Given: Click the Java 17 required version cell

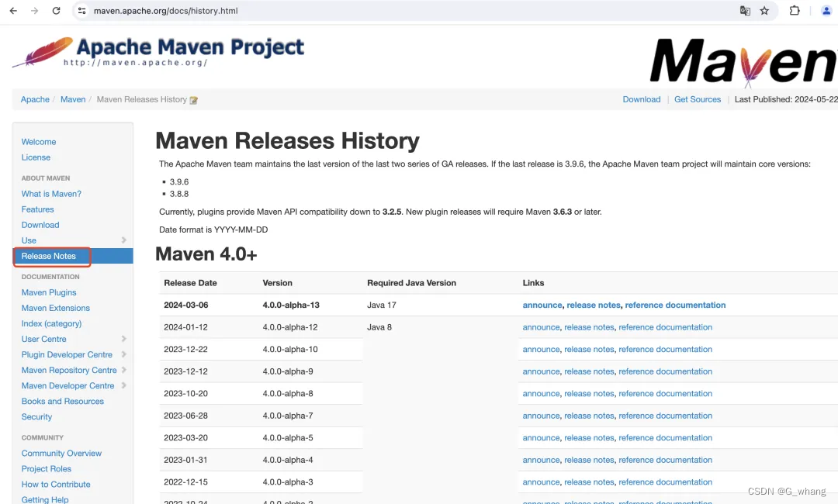Looking at the screenshot, I should [382, 306].
